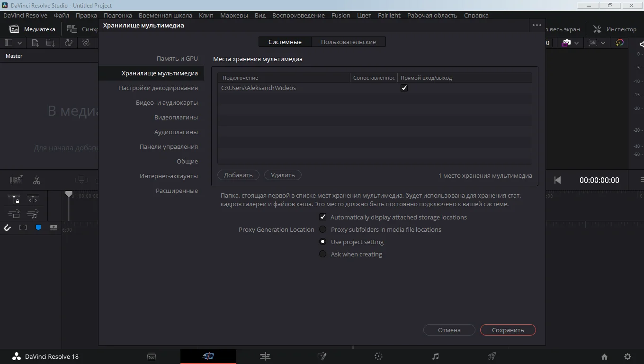Image resolution: width=644 pixels, height=364 pixels.
Task: Click the 00:00:00:00 timecode field
Action: pos(599,180)
